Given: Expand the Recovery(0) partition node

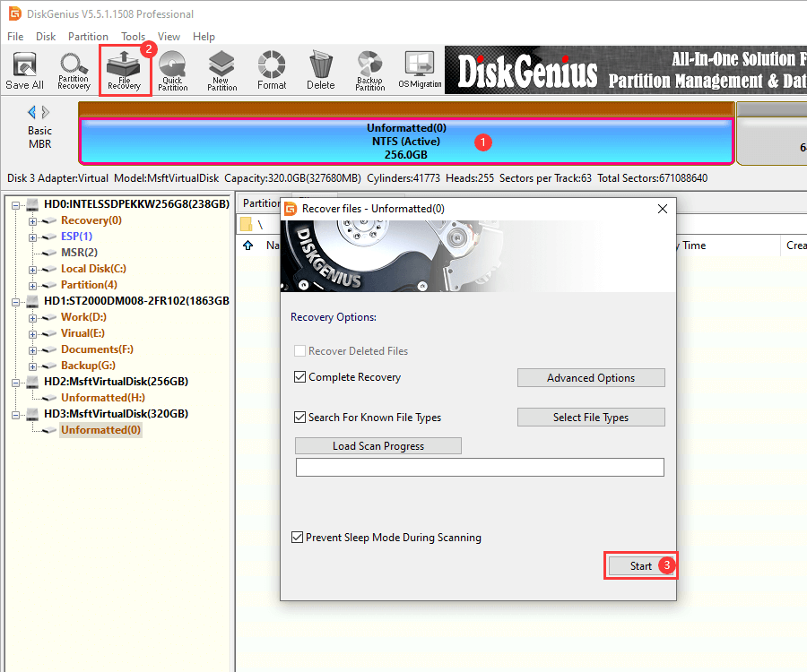Looking at the screenshot, I should point(32,221).
